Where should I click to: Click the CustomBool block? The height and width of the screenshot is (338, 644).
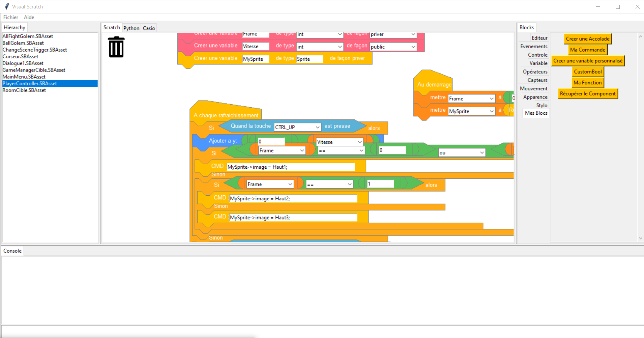[x=588, y=72]
